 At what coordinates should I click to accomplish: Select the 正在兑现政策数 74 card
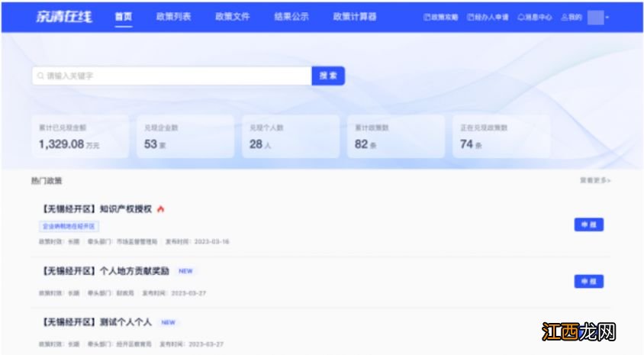point(501,137)
